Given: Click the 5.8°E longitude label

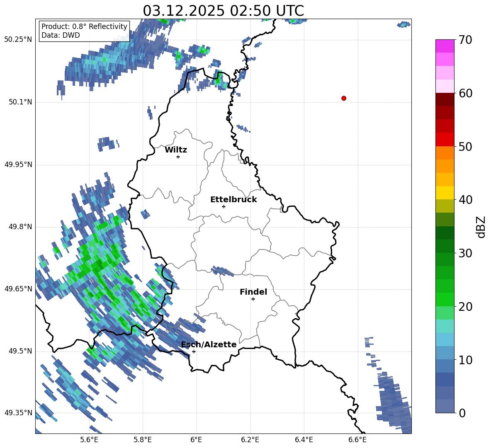Looking at the screenshot, I should (143, 440).
